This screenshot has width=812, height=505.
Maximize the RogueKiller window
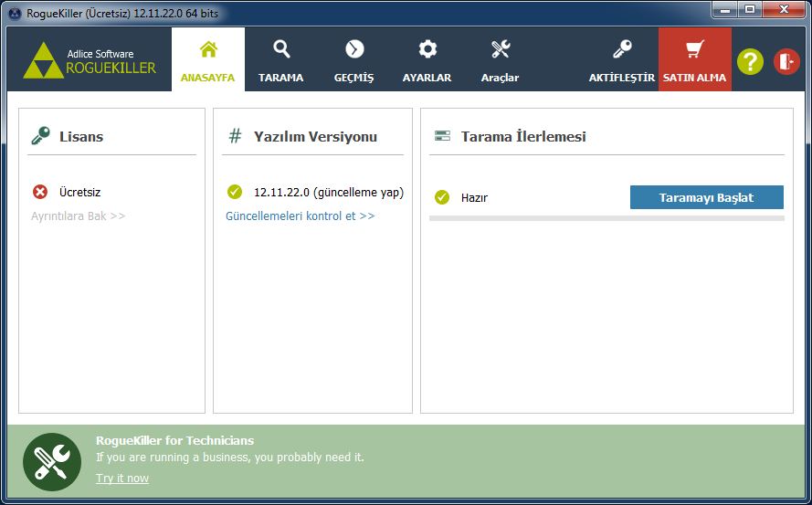tap(749, 9)
